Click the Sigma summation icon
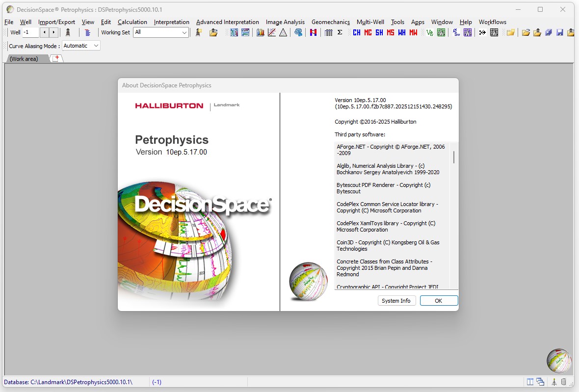 (340, 32)
